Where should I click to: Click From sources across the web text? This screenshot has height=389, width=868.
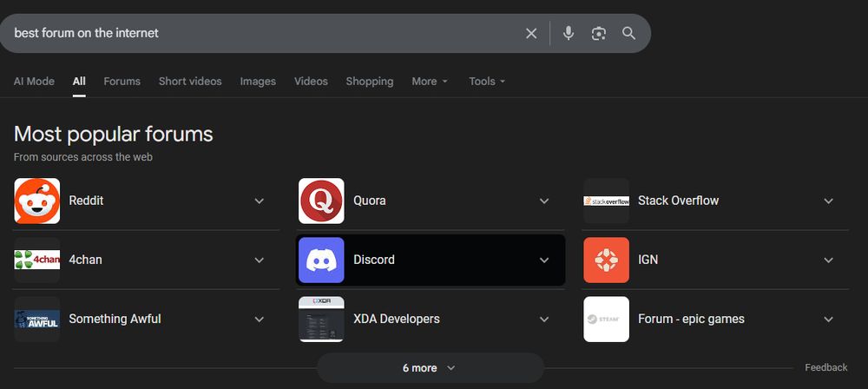click(x=83, y=157)
